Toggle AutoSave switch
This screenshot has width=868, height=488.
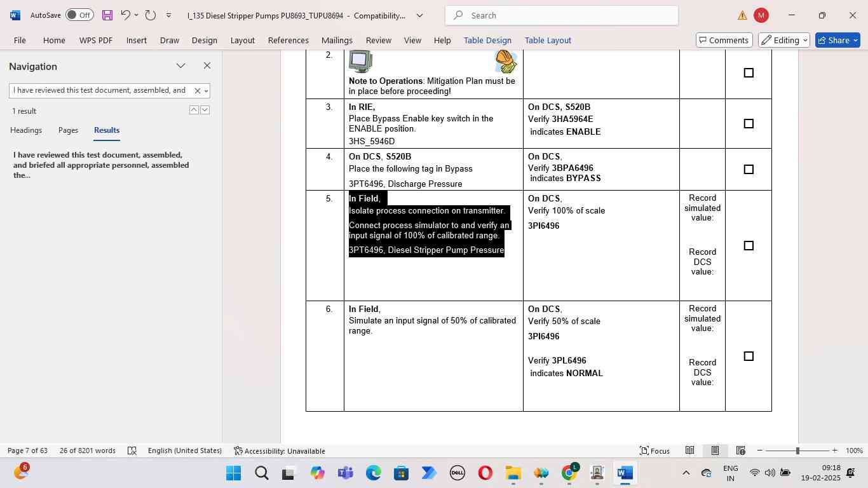[x=79, y=15]
